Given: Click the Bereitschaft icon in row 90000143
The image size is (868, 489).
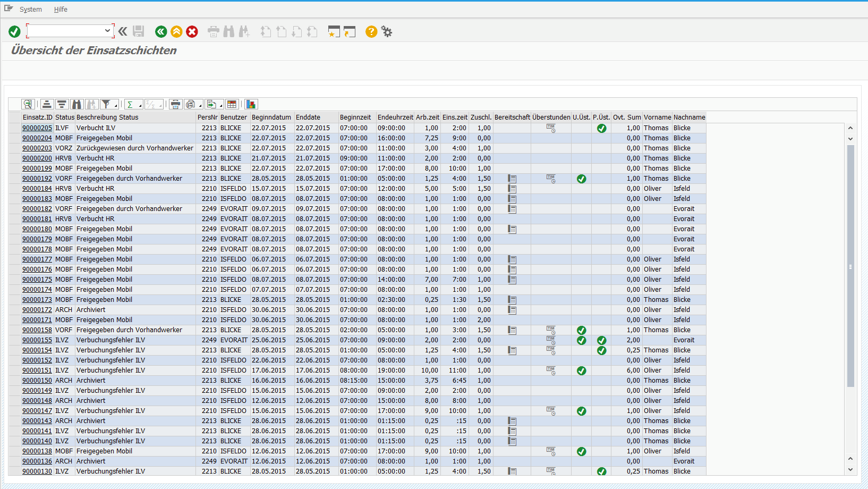Looking at the screenshot, I should pyautogui.click(x=512, y=421).
